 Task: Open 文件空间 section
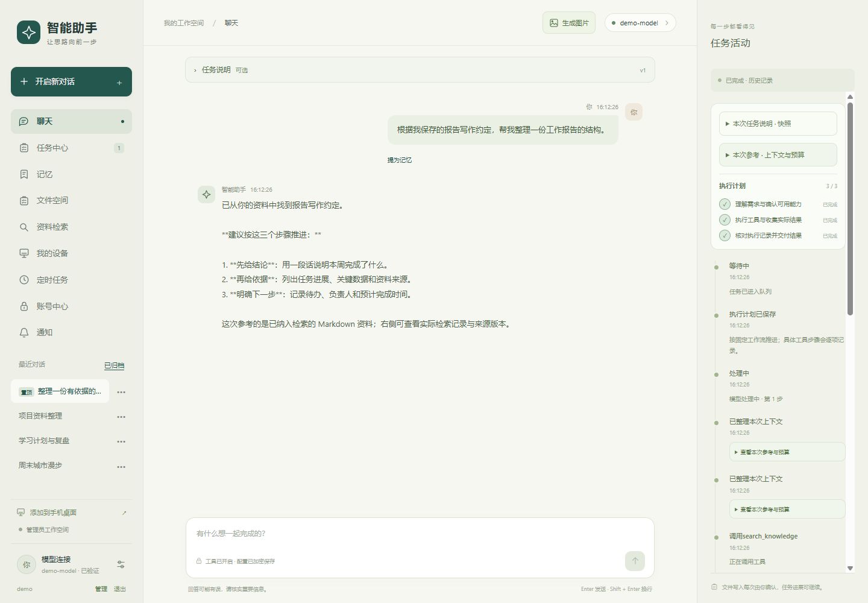coord(71,200)
